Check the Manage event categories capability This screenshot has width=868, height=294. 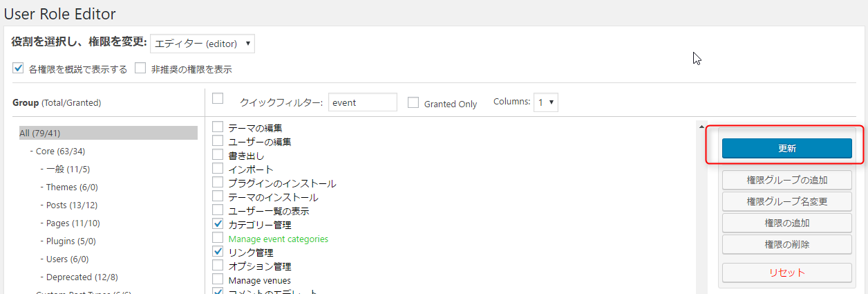point(218,238)
